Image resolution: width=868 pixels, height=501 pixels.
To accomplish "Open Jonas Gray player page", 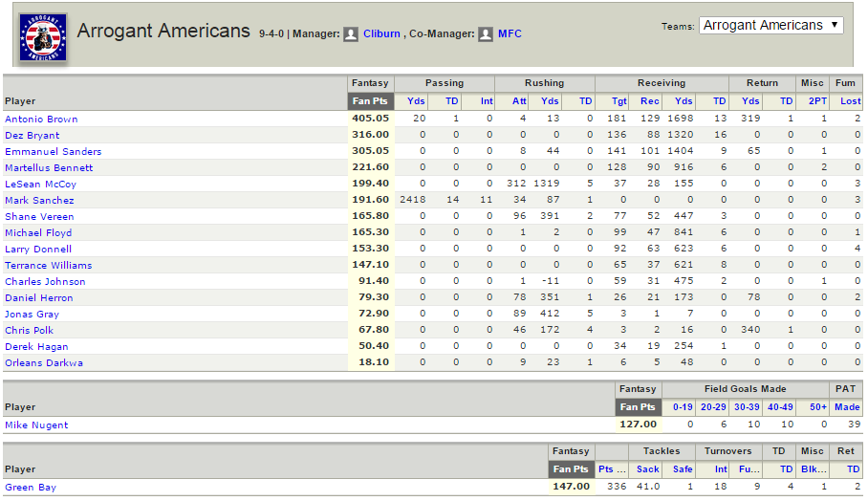I will click(33, 314).
